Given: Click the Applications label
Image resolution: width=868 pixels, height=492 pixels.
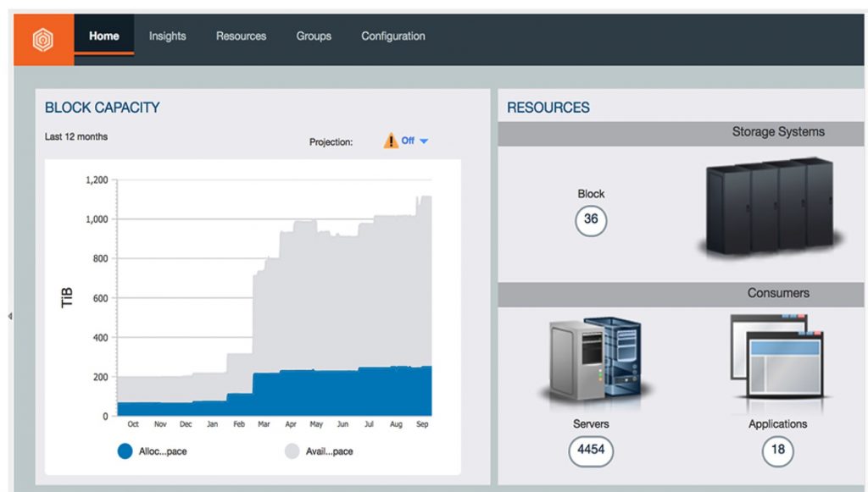Looking at the screenshot, I should [778, 424].
